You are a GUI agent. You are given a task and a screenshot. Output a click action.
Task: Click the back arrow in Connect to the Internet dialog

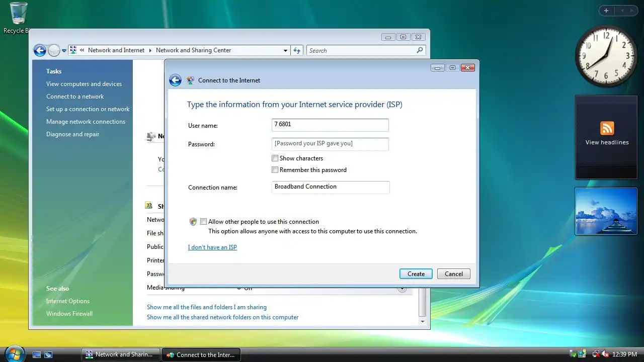(175, 80)
